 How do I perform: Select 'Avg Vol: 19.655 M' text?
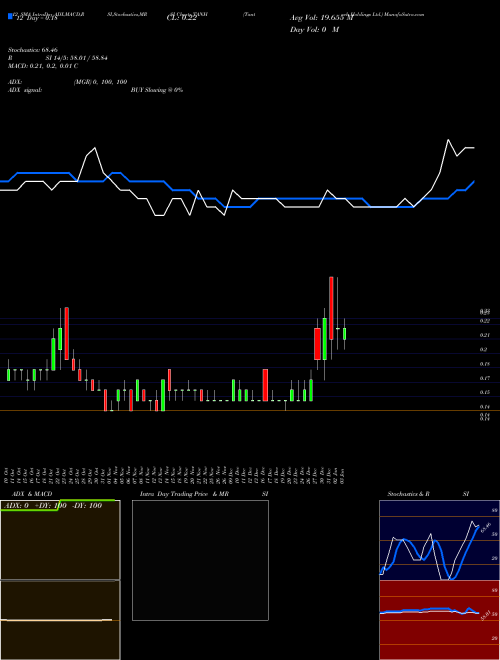(321, 18)
